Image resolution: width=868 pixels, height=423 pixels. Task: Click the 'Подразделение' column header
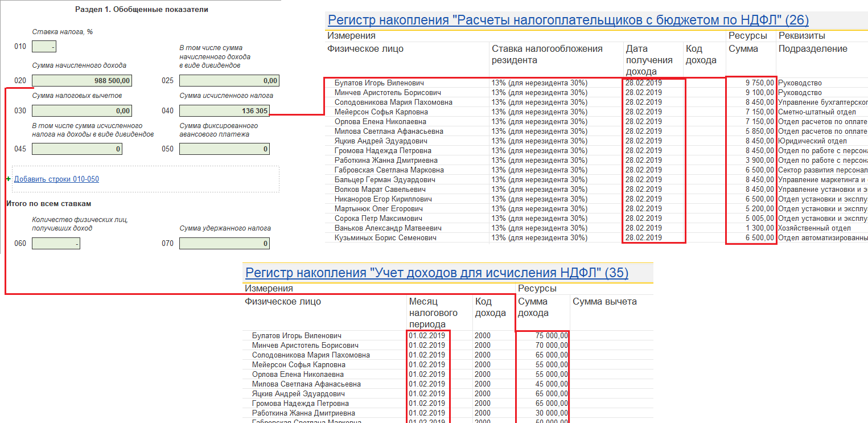(x=813, y=49)
